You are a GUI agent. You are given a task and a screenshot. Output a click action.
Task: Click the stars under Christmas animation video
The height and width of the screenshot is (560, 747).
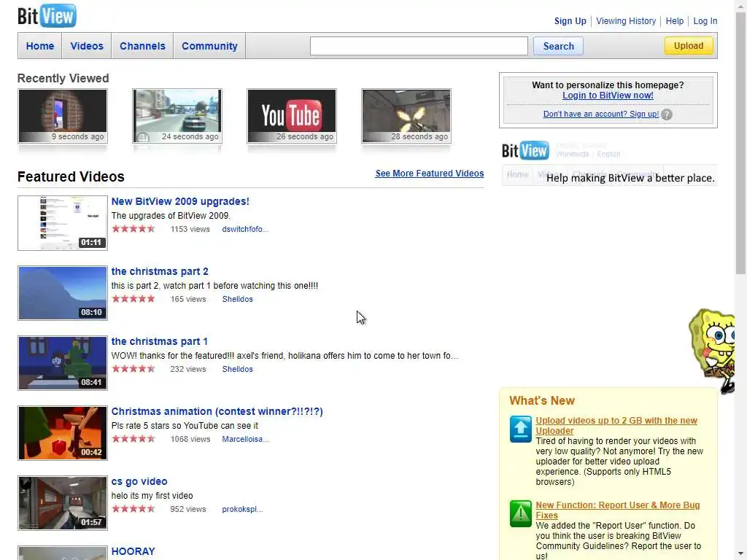coord(133,439)
